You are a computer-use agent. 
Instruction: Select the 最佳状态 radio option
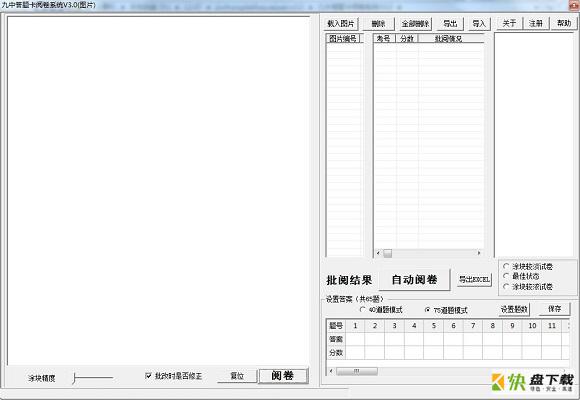point(506,276)
